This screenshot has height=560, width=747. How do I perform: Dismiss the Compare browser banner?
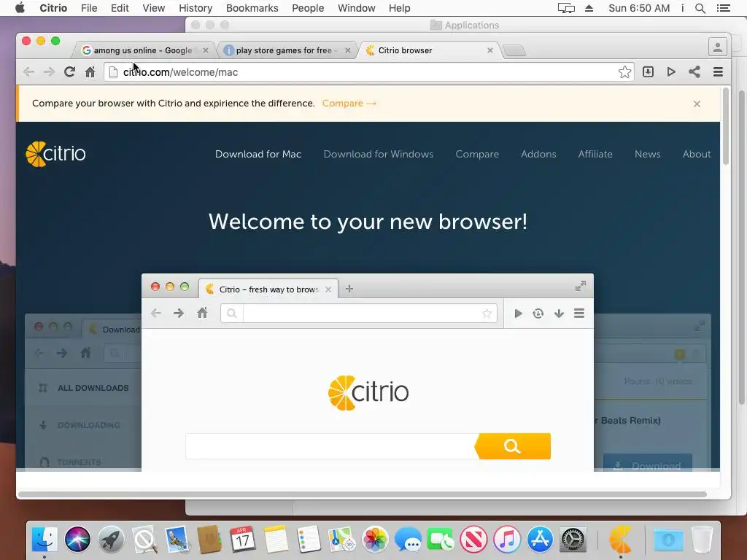pyautogui.click(x=697, y=104)
